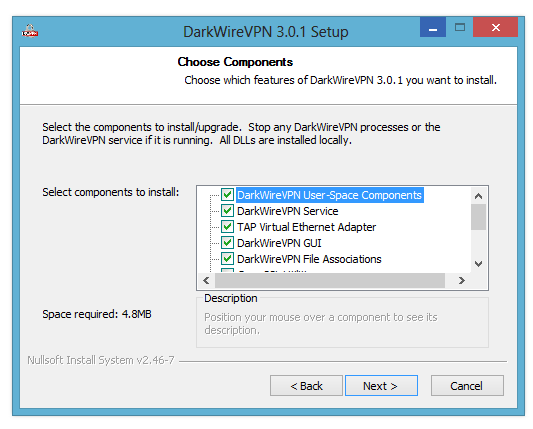Select the DarkWireVPN GUI item label
Image resolution: width=533 pixels, height=429 pixels.
pos(279,243)
